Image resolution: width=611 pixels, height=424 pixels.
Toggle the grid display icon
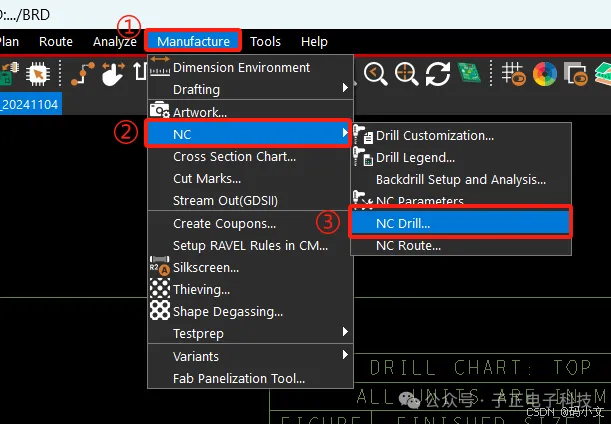(x=514, y=74)
